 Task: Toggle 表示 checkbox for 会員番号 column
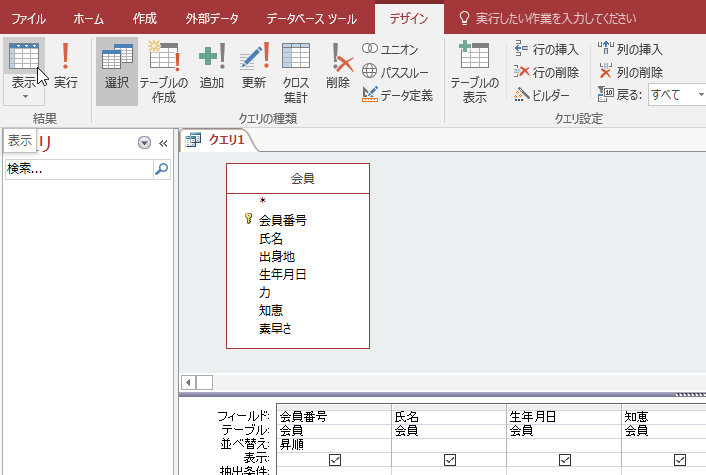[x=335, y=460]
